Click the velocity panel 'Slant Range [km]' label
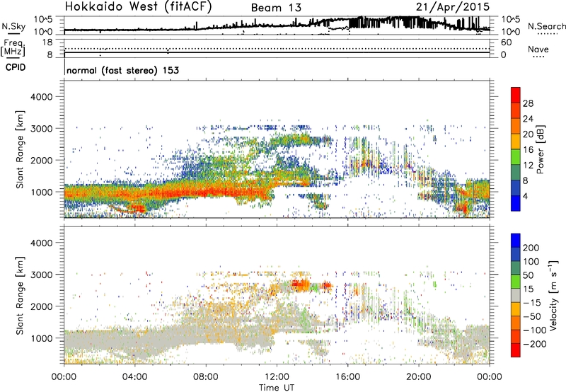Image resolution: width=566 pixels, height=392 pixels. 20,296
